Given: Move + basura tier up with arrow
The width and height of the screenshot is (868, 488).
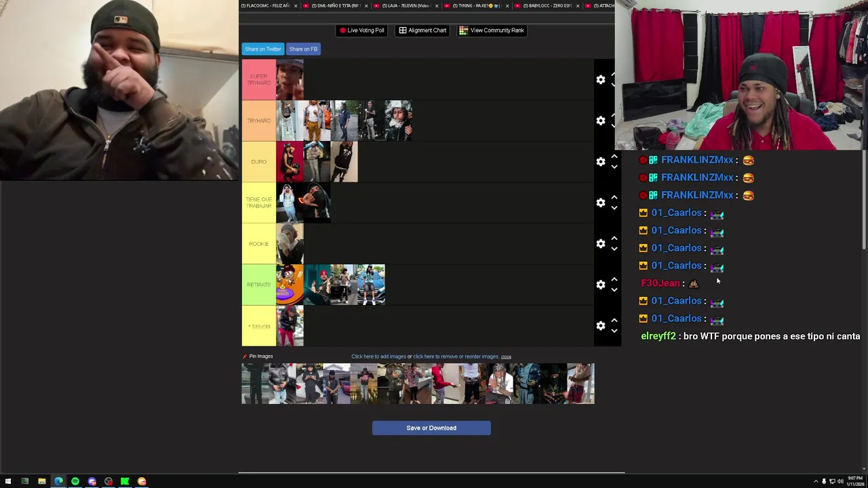Looking at the screenshot, I should point(614,321).
